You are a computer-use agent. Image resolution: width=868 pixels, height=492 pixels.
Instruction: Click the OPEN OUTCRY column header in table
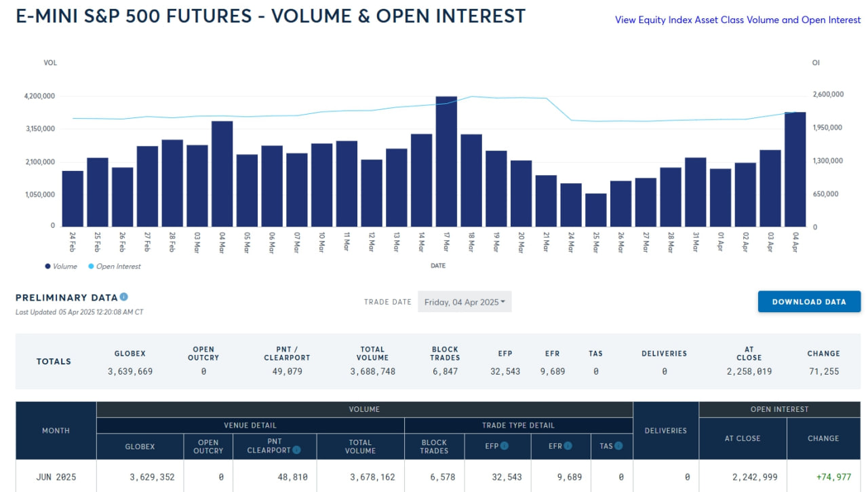[x=208, y=447]
